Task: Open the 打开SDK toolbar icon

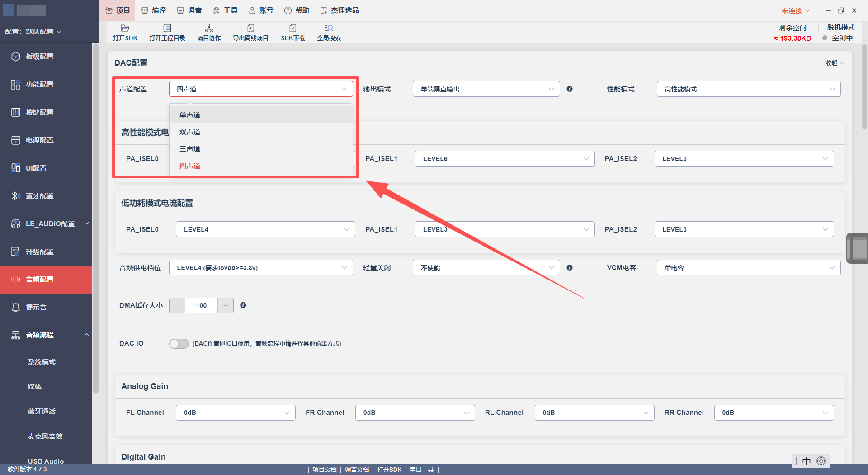Action: 125,33
